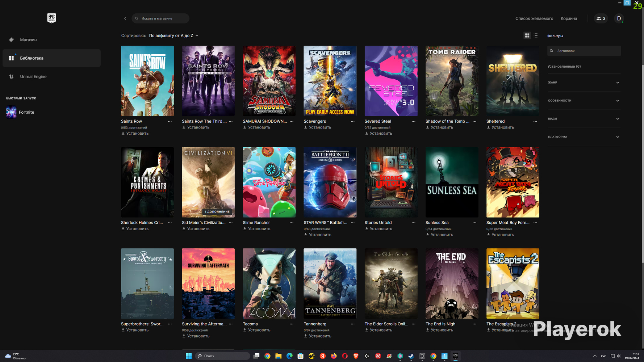Open more options for Stories Untold
The width and height of the screenshot is (644, 362).
click(x=413, y=223)
